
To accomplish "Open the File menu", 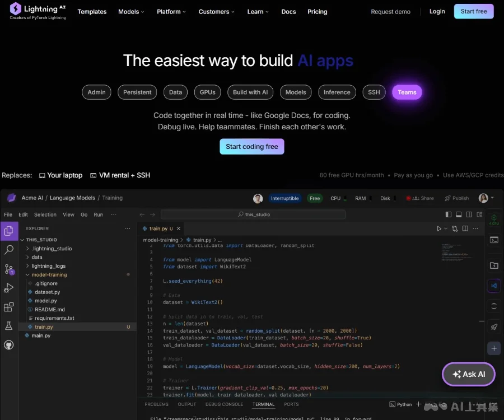I will pyautogui.click(x=8, y=214).
